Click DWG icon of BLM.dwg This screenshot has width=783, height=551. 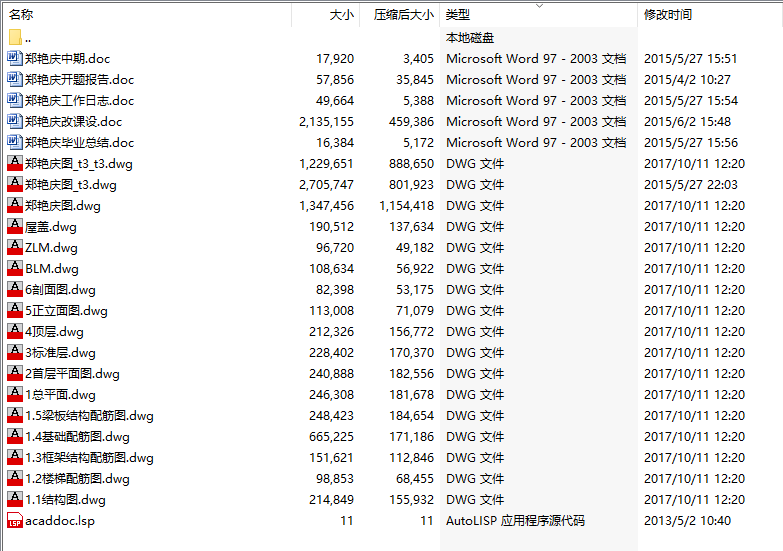click(15, 268)
